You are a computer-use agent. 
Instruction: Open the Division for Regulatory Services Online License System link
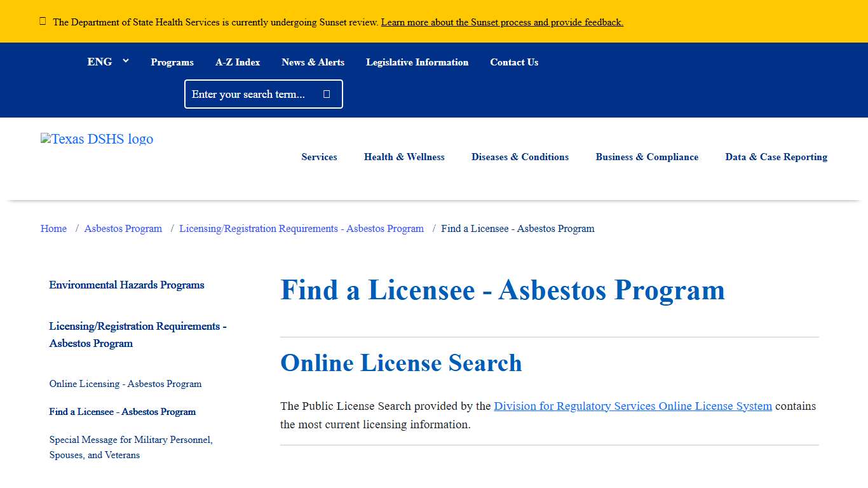[x=633, y=406]
